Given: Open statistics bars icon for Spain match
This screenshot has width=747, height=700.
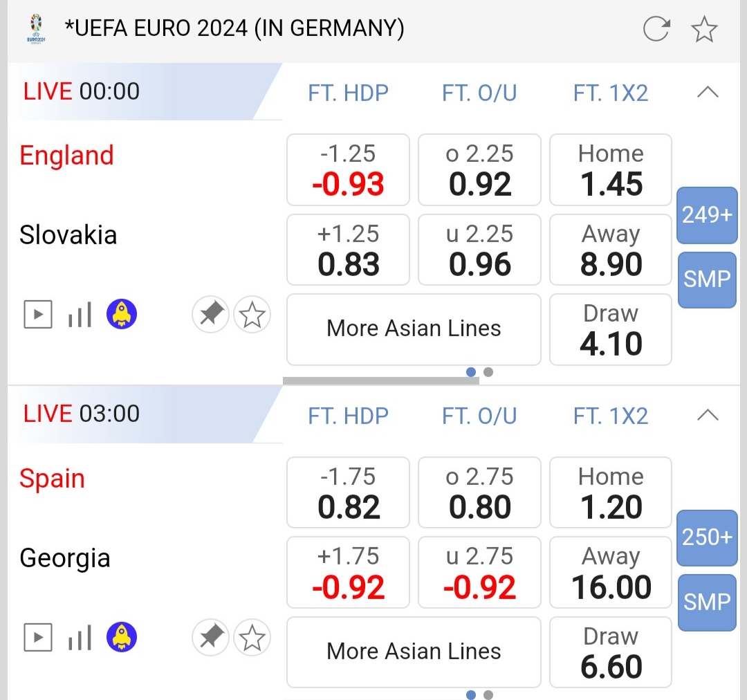Looking at the screenshot, I should (80, 638).
